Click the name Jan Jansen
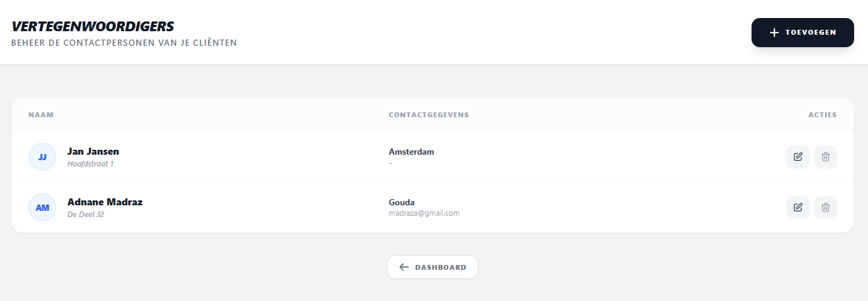 93,151
